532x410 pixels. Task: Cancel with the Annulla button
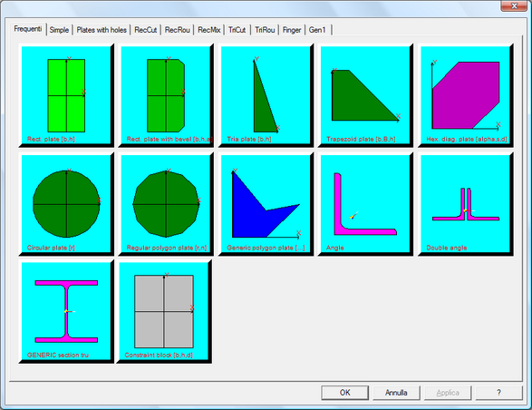(396, 393)
